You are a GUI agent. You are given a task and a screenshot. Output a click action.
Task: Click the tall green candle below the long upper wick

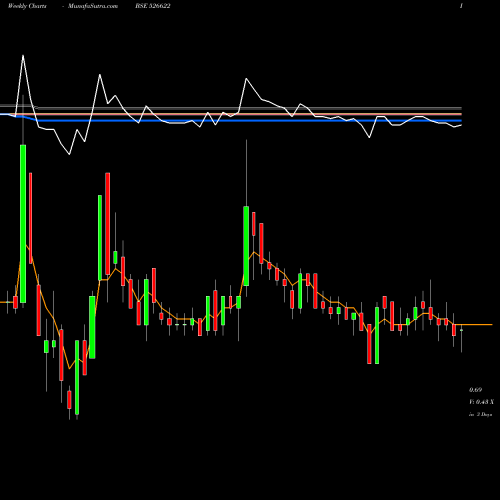(x=246, y=246)
